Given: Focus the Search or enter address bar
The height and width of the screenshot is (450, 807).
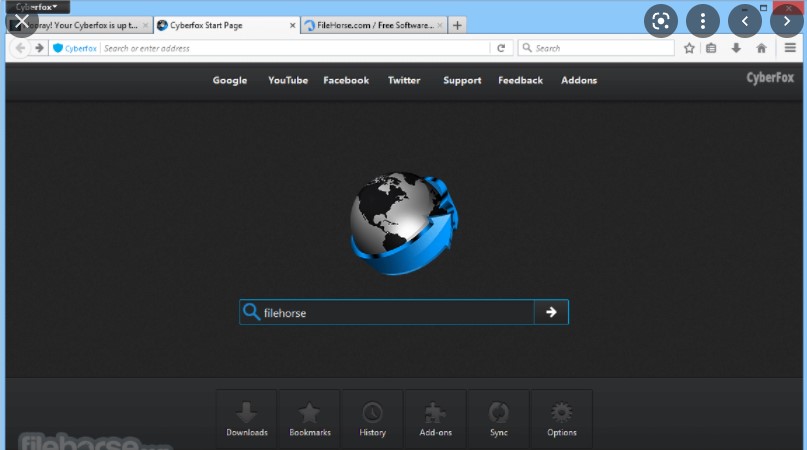Looking at the screenshot, I should [x=295, y=48].
